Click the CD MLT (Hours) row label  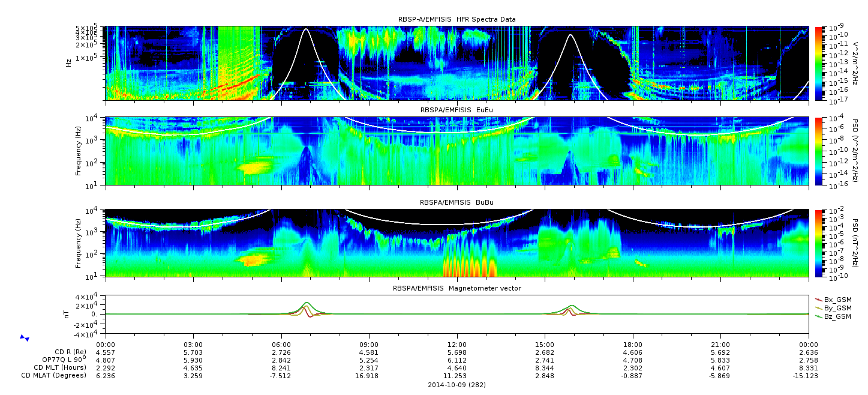point(60,367)
